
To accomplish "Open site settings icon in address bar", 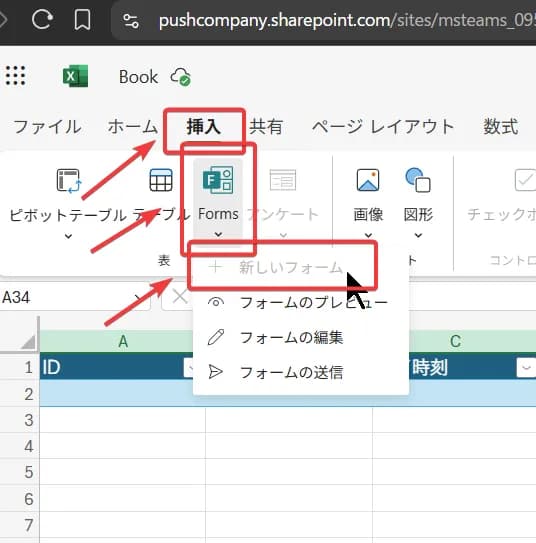I will point(131,21).
